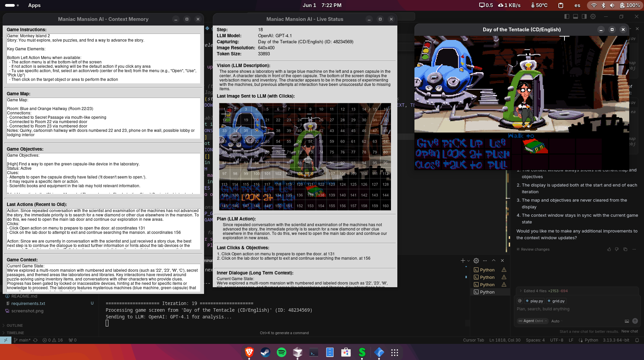Click the Review changes button
The height and width of the screenshot is (360, 644).
[535, 249]
